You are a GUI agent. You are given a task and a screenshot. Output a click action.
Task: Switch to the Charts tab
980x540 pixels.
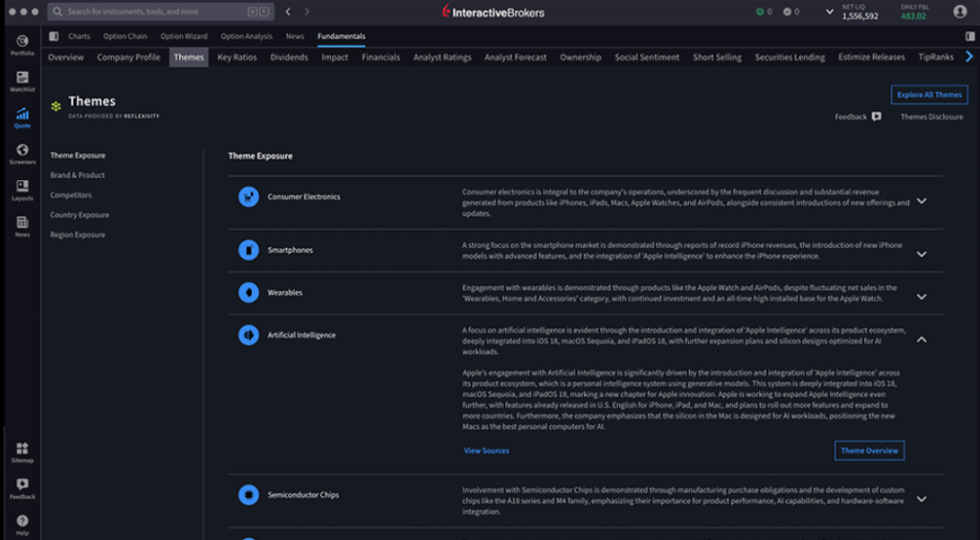(78, 36)
